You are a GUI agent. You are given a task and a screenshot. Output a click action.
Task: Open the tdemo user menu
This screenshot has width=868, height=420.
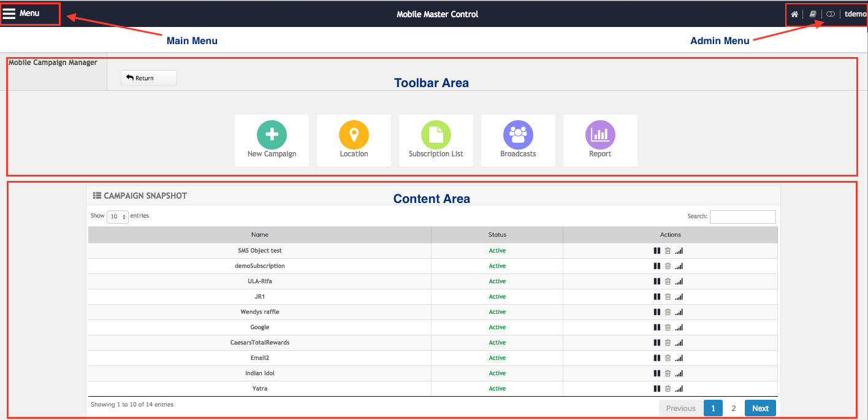(x=855, y=14)
